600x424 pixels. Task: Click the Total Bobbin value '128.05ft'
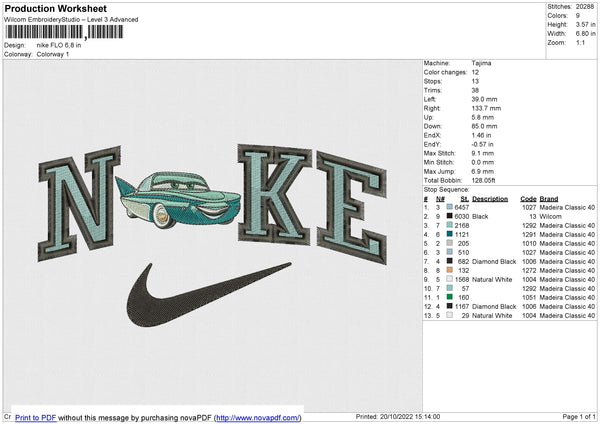click(x=484, y=180)
